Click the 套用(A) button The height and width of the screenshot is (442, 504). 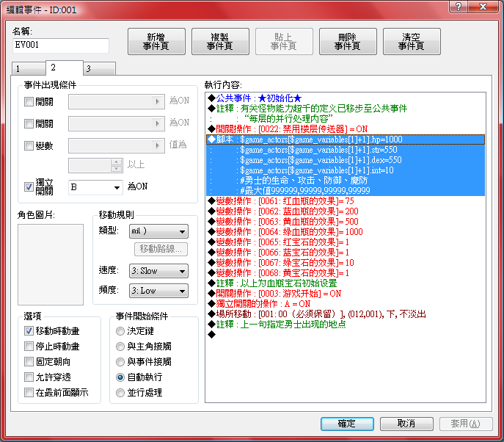point(466,424)
